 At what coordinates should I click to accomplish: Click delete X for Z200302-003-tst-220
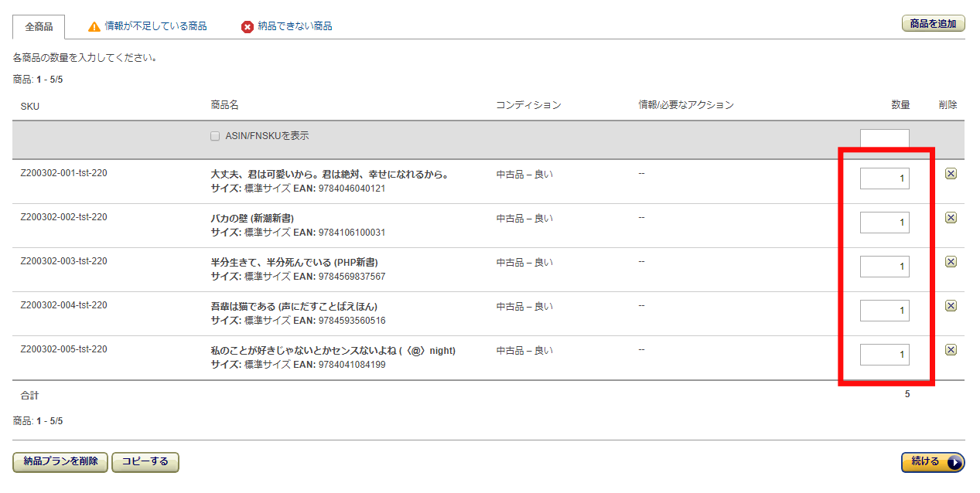[951, 262]
